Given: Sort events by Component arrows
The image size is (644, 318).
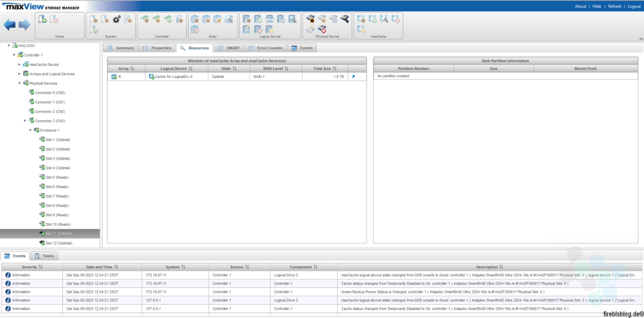Looking at the screenshot, I should 316,266.
